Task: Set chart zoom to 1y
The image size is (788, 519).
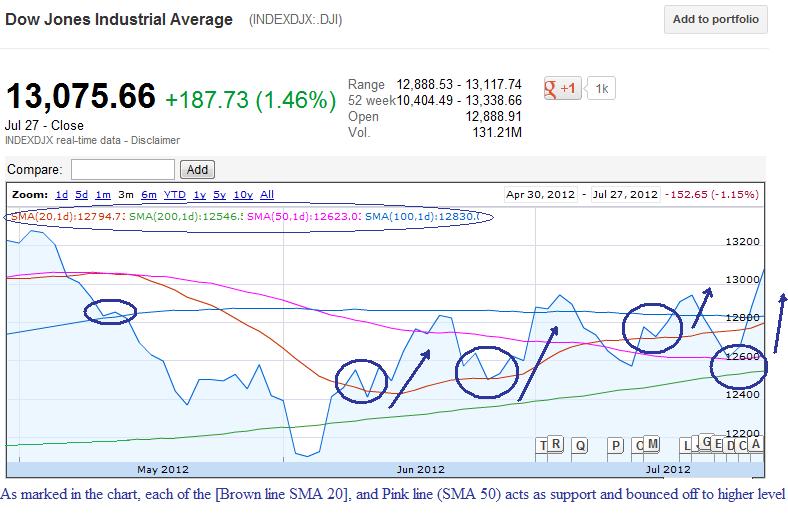Action: [x=200, y=195]
